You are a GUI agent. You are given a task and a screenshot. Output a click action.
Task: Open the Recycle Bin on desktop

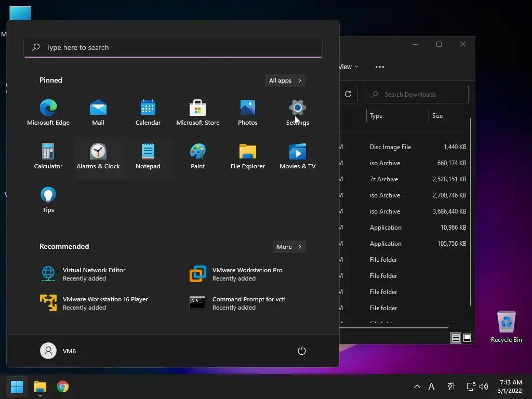click(506, 327)
